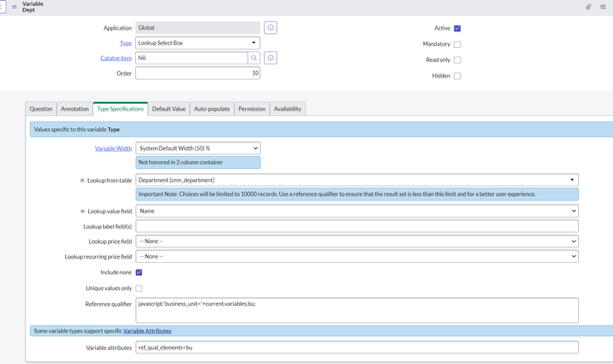Click the Catalog item label link

pos(116,58)
